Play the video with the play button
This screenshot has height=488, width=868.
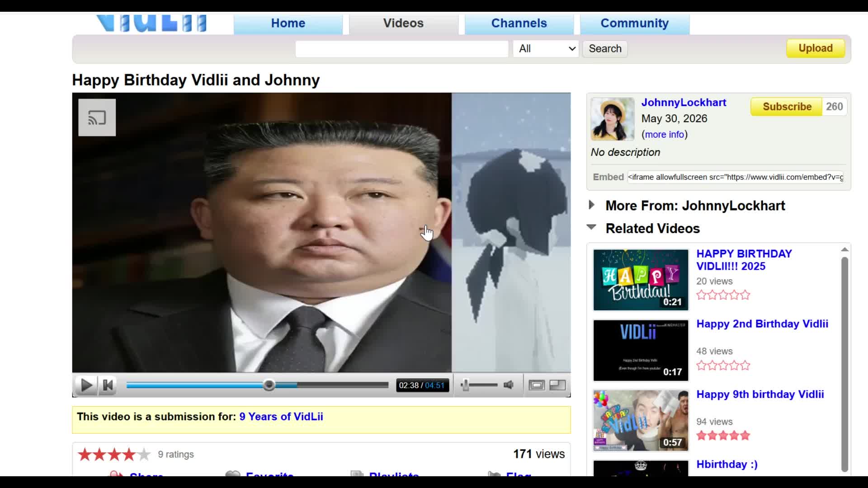pos(86,385)
